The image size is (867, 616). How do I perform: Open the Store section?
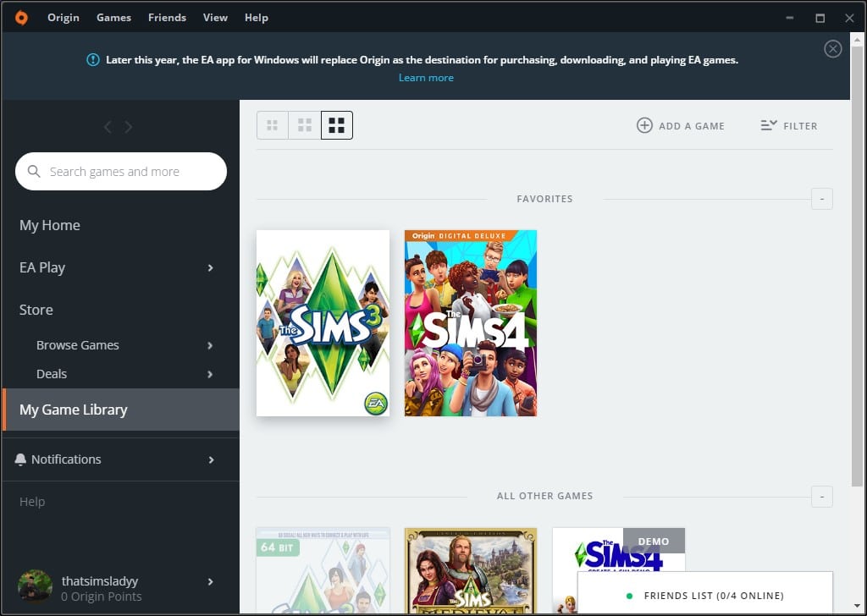tap(36, 310)
